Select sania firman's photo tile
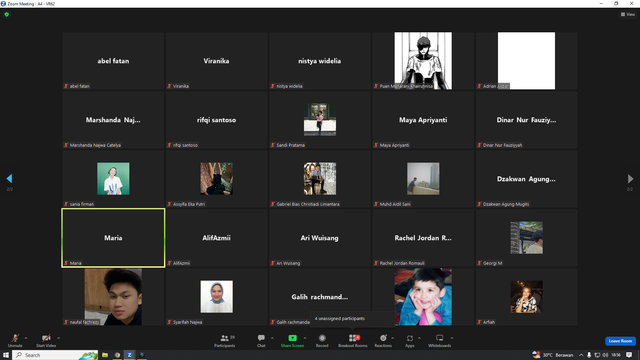640x360 pixels. click(113, 179)
